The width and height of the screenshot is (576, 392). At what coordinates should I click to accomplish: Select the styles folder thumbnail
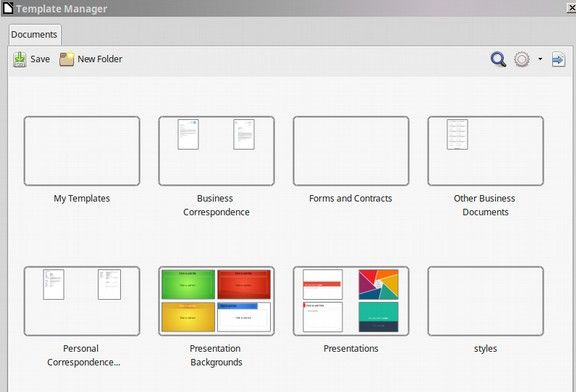(486, 301)
